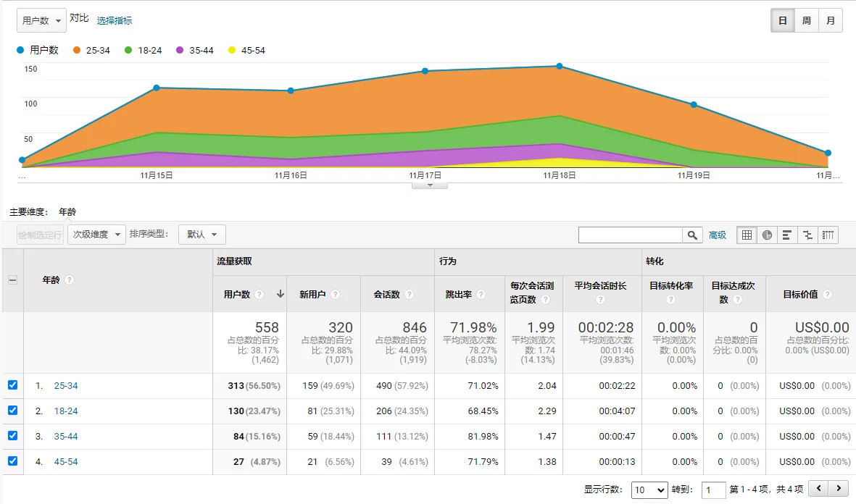The width and height of the screenshot is (856, 504).
Task: Open the 高级 advanced filter link
Action: pos(718,235)
